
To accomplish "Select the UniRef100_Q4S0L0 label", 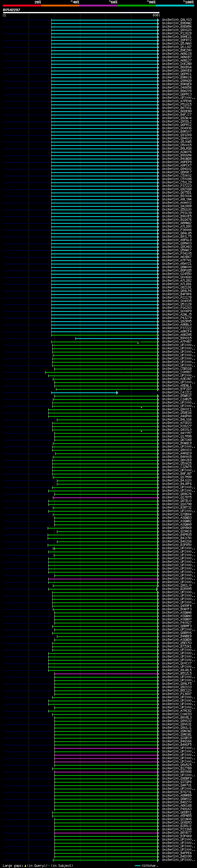I will point(176,430).
